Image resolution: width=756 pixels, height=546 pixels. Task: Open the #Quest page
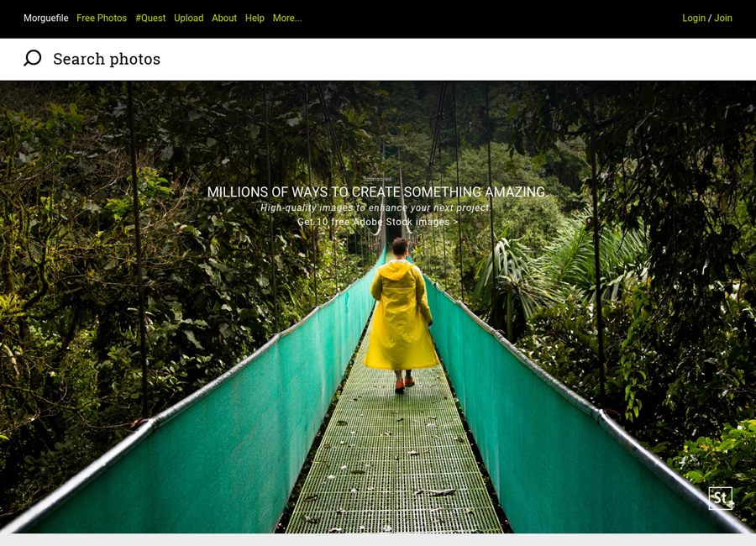tap(150, 18)
